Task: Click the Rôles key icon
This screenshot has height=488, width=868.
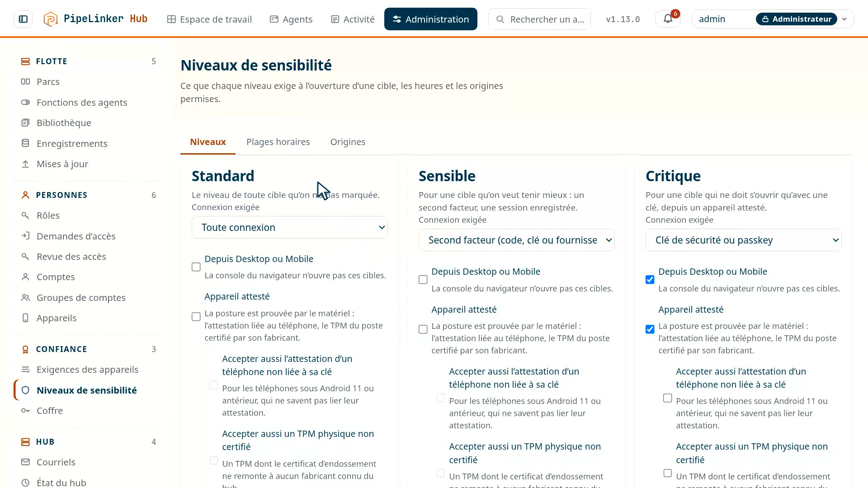Action: [x=25, y=216]
